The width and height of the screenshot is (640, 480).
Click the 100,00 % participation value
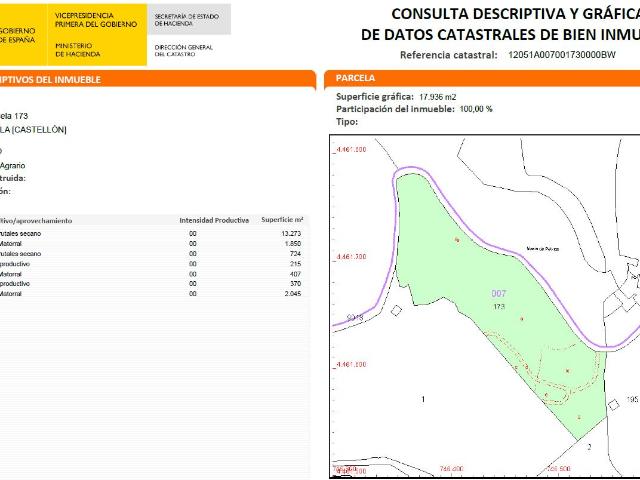pos(476,109)
